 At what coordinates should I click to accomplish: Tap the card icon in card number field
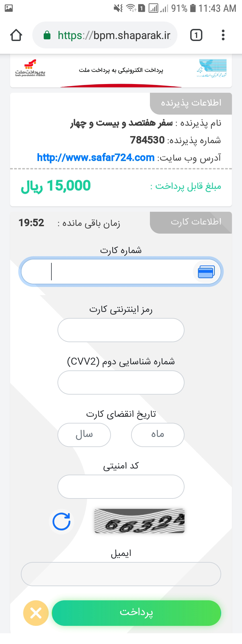pos(206,272)
